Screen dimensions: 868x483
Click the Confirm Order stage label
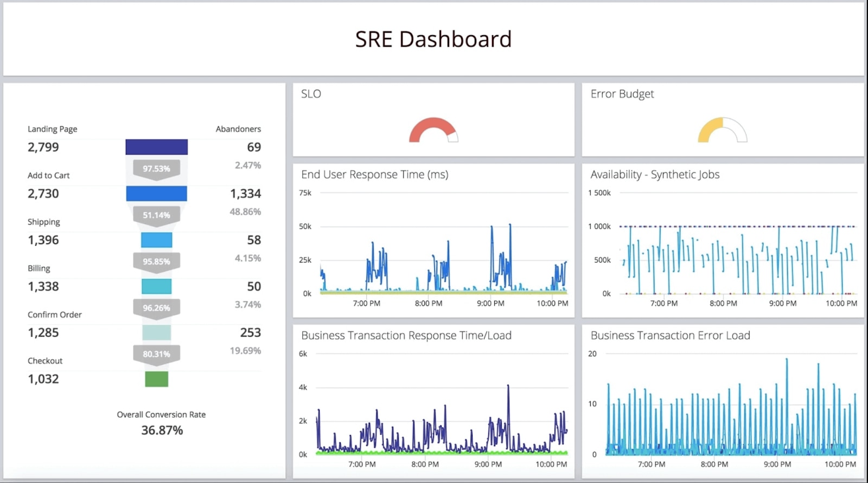click(x=55, y=315)
